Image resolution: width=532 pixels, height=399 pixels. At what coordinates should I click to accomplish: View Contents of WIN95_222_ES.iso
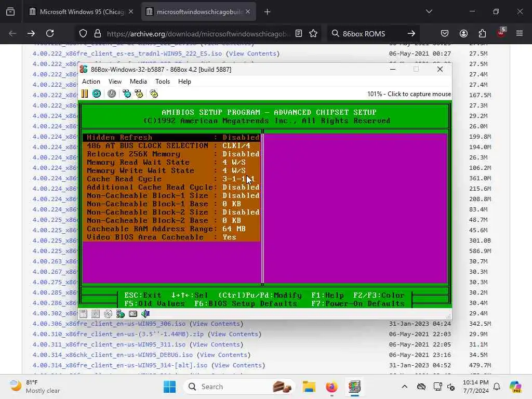click(x=252, y=54)
